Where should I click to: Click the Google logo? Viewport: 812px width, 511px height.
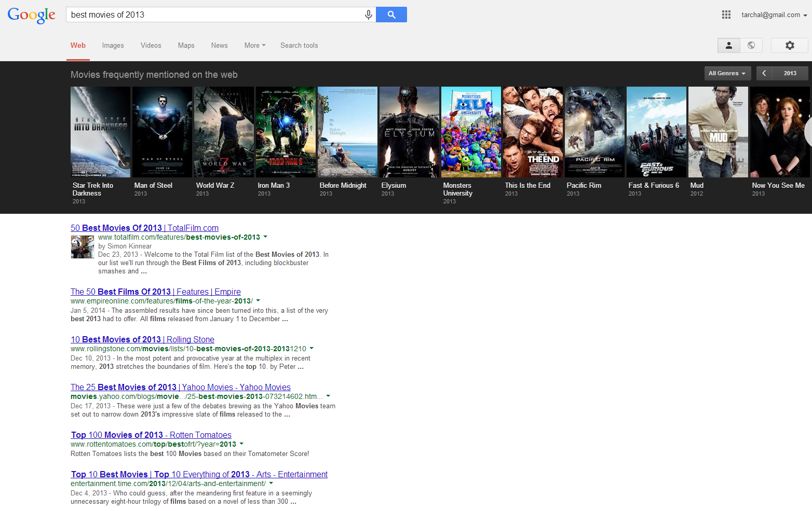pos(31,15)
